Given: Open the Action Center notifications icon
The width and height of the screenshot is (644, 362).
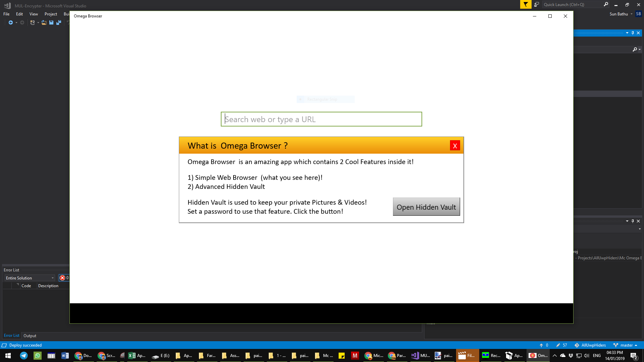Looking at the screenshot, I should point(634,356).
